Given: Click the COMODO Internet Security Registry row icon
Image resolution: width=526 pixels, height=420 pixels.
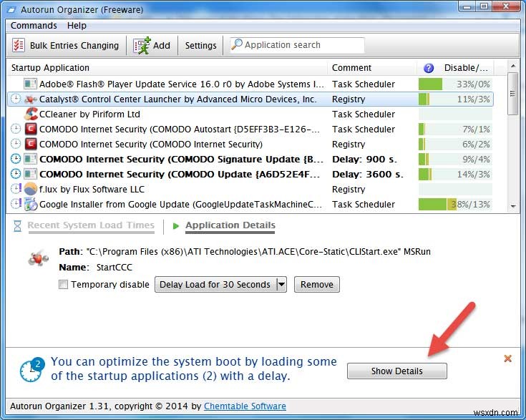Looking at the screenshot, I should coord(31,144).
